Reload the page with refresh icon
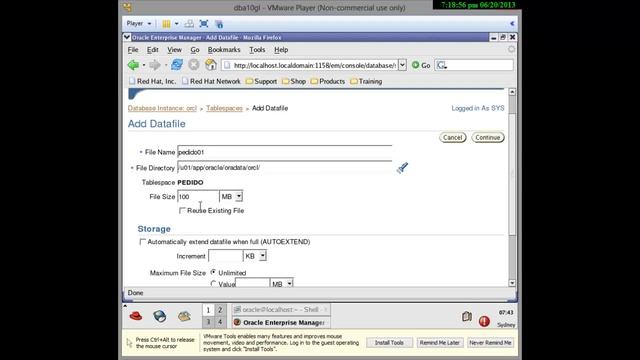Image resolution: width=640 pixels, height=360 pixels. [177, 64]
